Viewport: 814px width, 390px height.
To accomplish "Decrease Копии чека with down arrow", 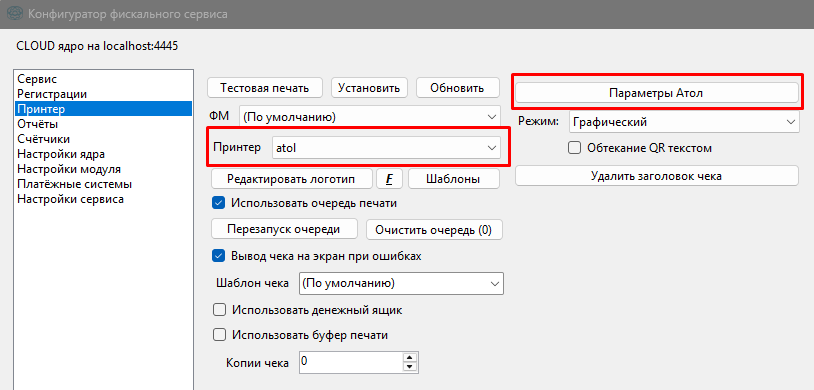I will coord(410,367).
